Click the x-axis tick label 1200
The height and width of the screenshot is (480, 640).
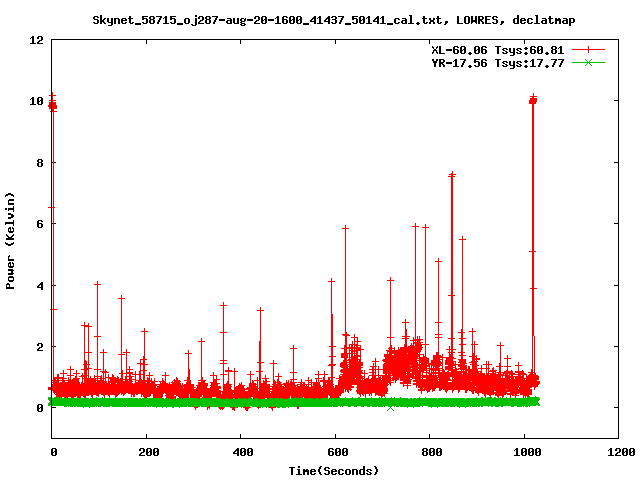[x=621, y=452]
